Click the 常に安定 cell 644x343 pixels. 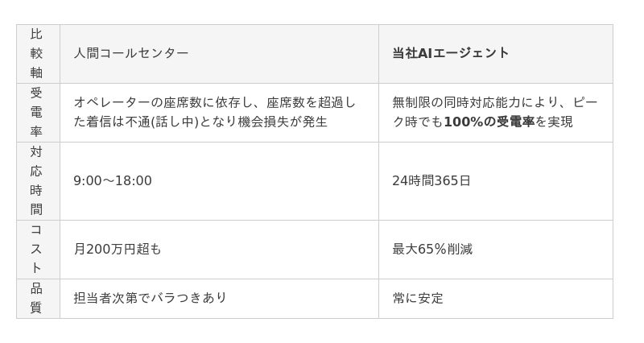496,299
